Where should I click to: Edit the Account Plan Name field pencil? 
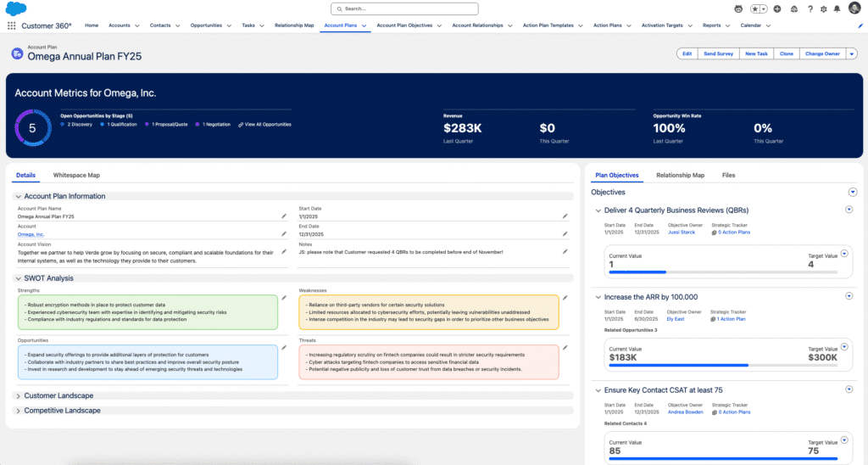(x=284, y=216)
